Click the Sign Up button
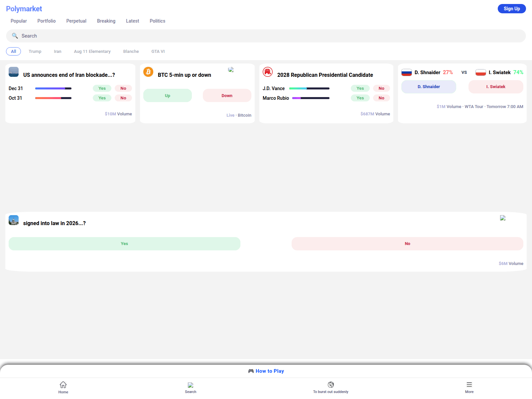Screen dimensions: 532x399 click(x=512, y=9)
